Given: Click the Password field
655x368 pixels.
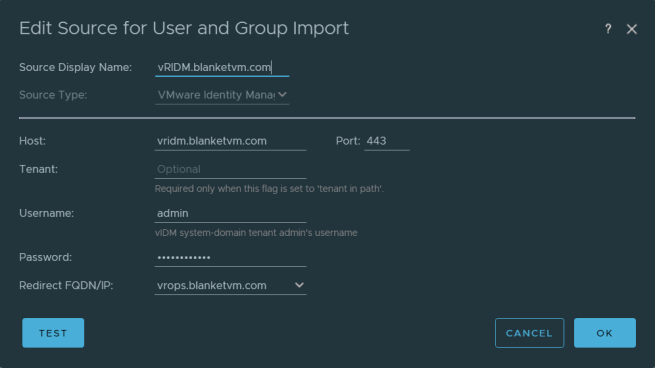Looking at the screenshot, I should [230, 257].
